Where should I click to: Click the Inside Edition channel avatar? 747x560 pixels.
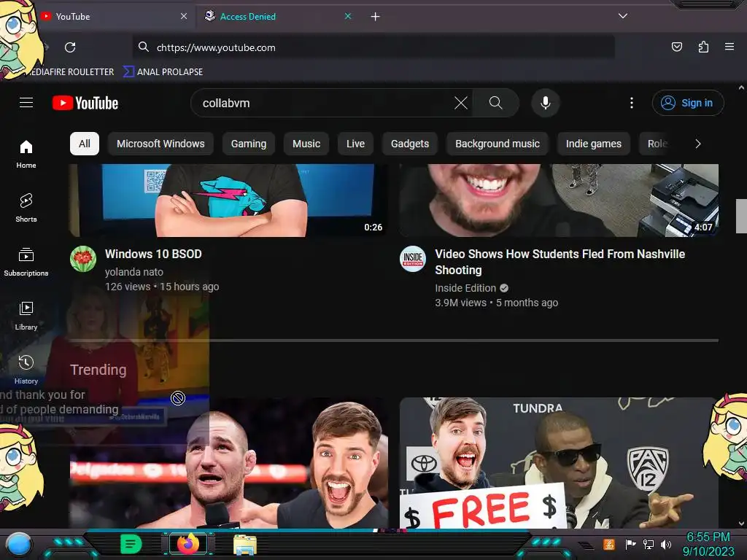click(x=413, y=259)
